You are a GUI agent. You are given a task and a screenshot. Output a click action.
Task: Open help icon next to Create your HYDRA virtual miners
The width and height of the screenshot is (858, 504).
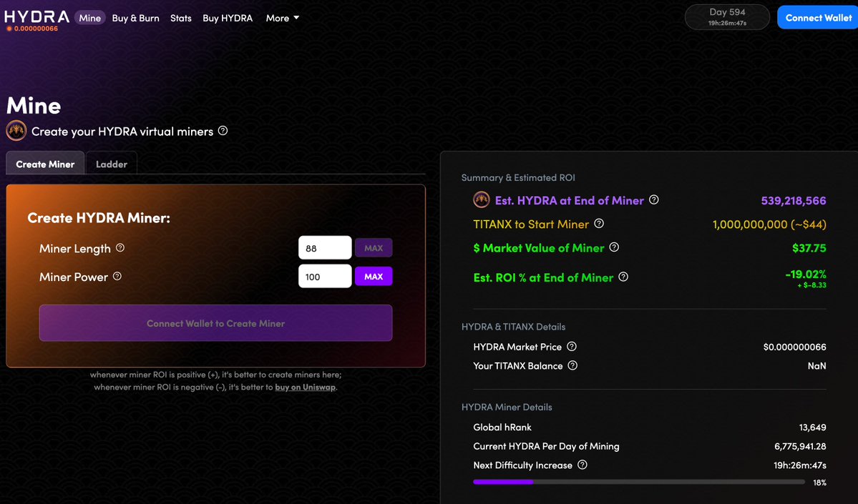223,131
